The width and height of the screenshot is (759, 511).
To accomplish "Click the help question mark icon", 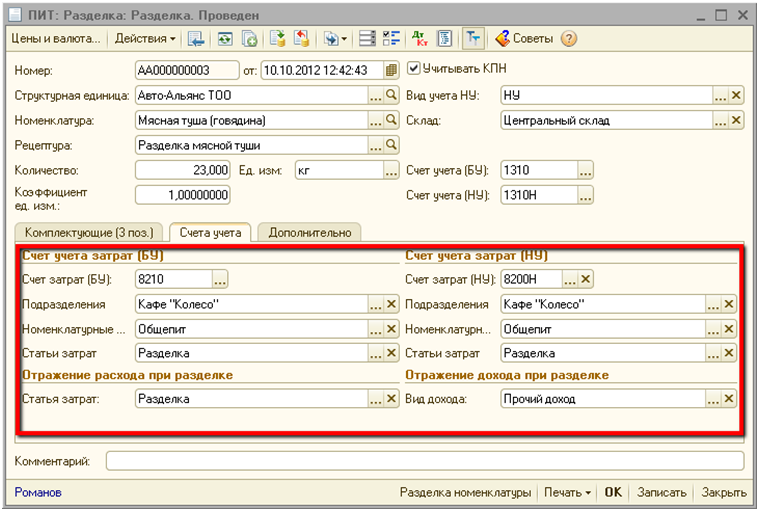I will [569, 39].
